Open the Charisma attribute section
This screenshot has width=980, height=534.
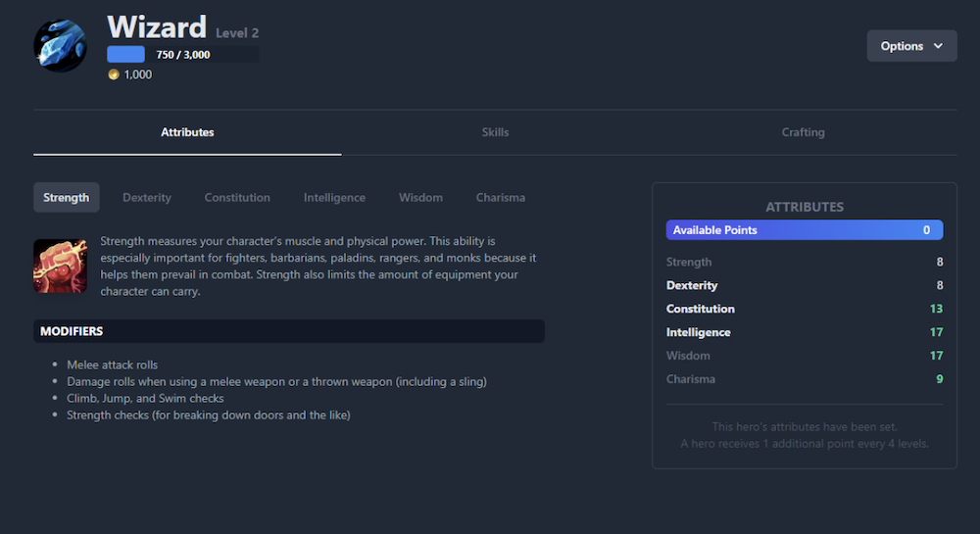[x=501, y=197]
